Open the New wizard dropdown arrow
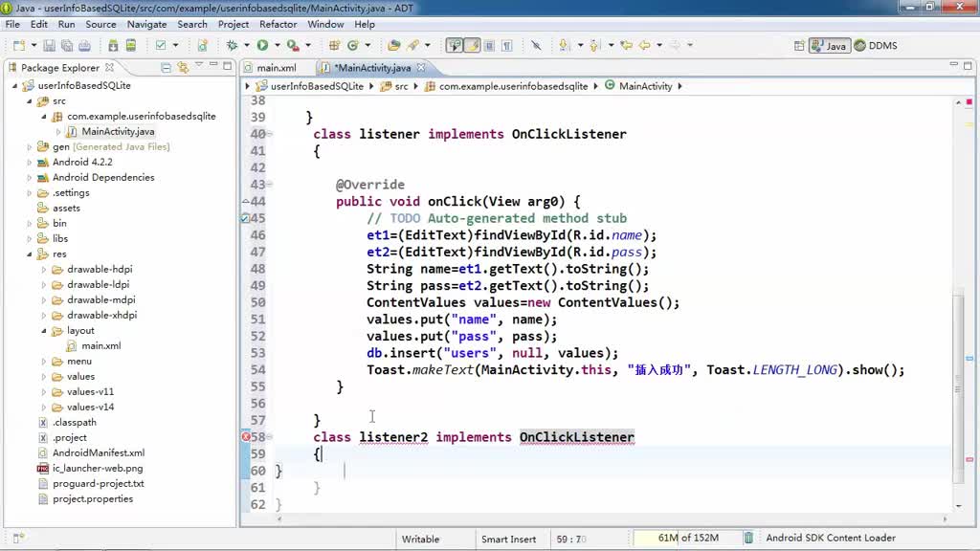Image resolution: width=980 pixels, height=551 pixels. point(33,46)
